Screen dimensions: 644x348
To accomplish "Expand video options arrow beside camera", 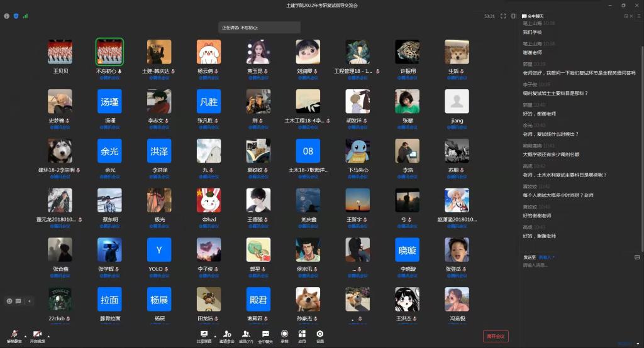I will tap(48, 335).
